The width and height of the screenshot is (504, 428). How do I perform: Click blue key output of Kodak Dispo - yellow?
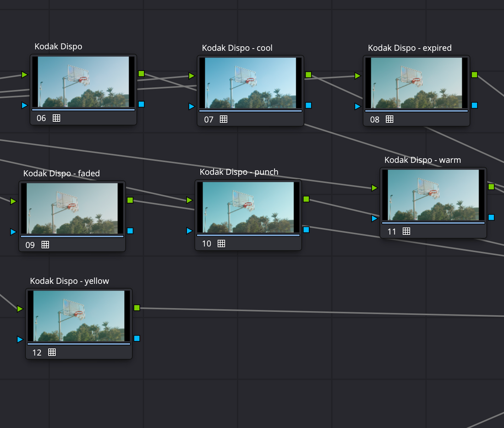point(137,338)
